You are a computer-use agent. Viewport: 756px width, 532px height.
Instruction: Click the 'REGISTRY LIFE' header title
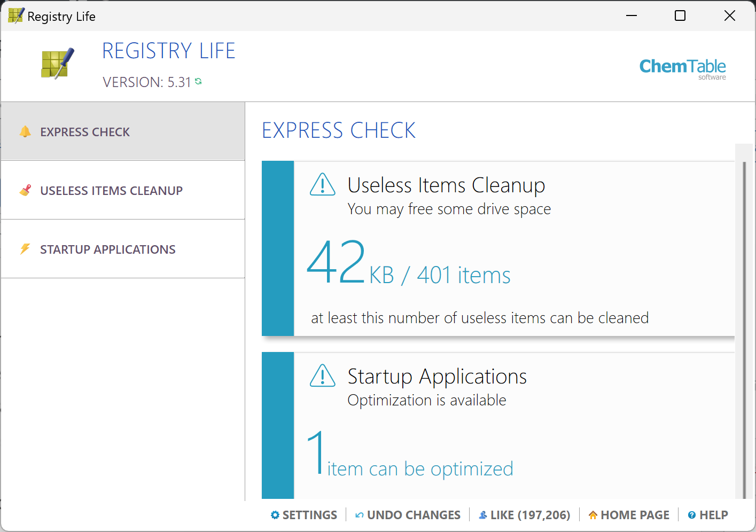(169, 51)
